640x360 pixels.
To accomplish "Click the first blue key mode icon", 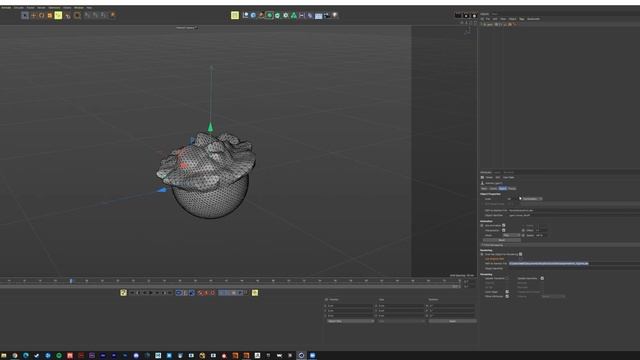I will coord(179,293).
